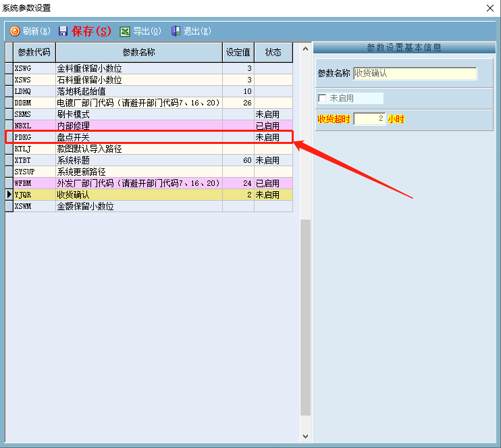This screenshot has width=501, height=448.
Task: Select the DDBM code cell
Action: point(34,103)
